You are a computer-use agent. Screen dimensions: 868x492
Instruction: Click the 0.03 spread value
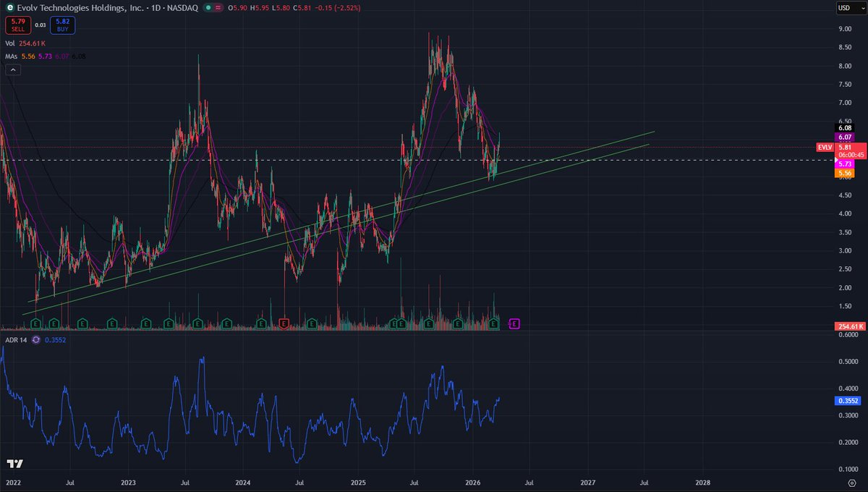(x=40, y=25)
